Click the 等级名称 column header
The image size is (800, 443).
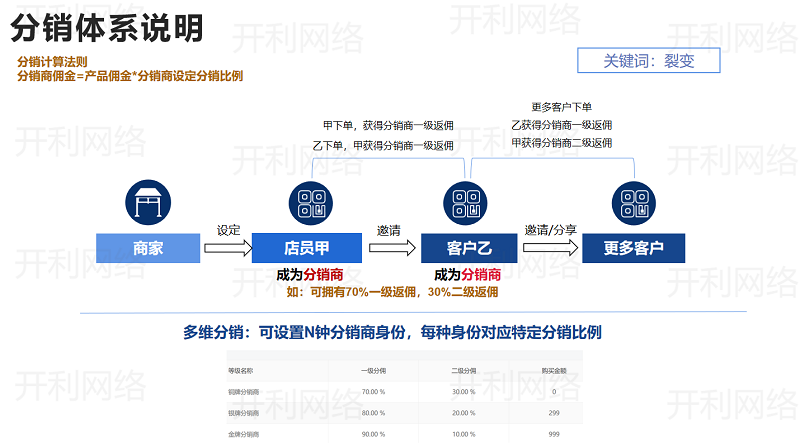point(240,371)
